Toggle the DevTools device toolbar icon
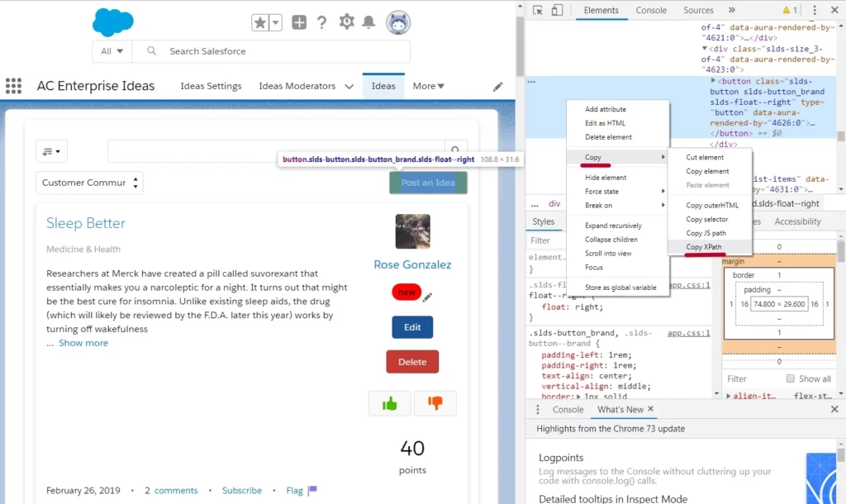The height and width of the screenshot is (504, 846). tap(557, 10)
